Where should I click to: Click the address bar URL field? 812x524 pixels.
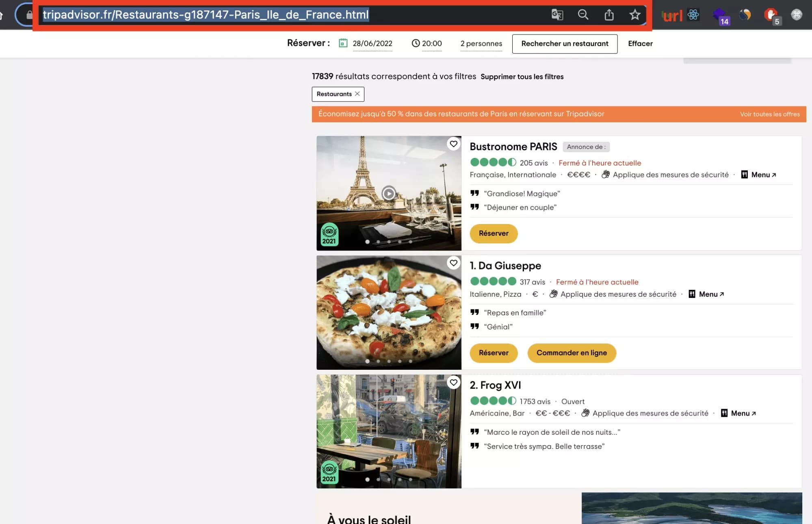tap(292, 15)
